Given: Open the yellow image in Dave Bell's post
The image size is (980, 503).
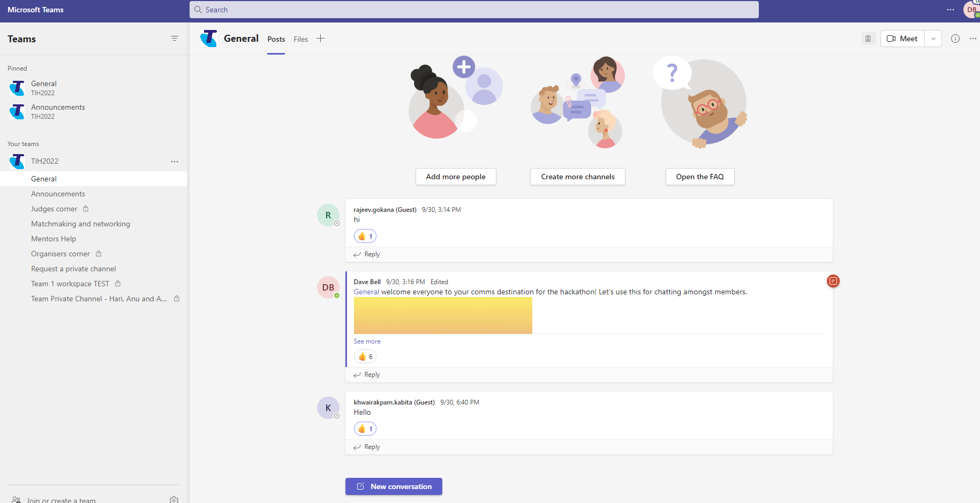Looking at the screenshot, I should point(443,315).
